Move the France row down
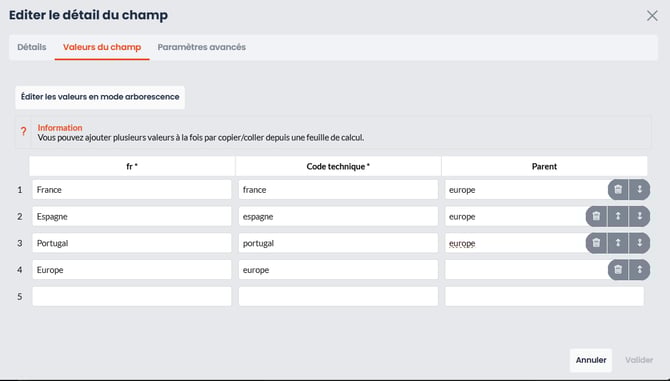 coord(640,189)
